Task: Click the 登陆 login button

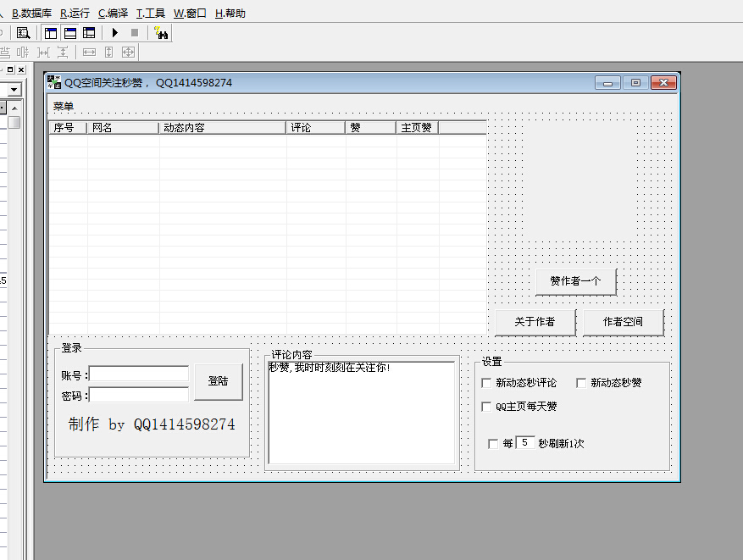Action: tap(219, 381)
